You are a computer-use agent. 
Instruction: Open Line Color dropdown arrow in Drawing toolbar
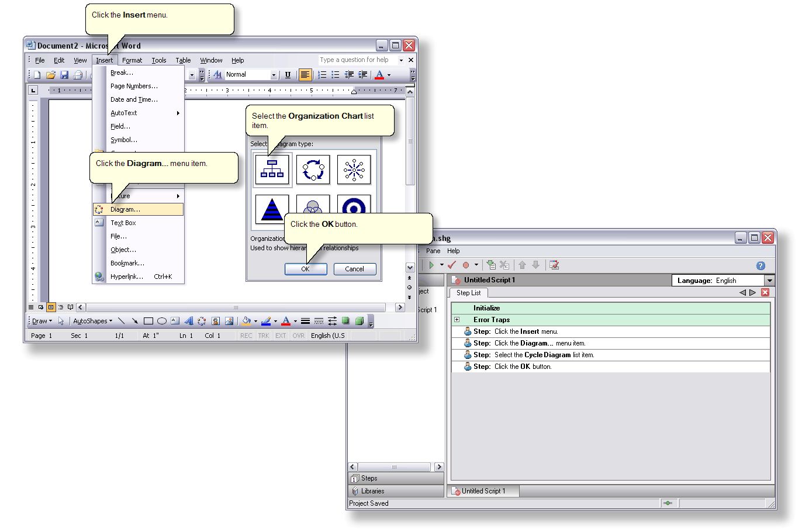click(275, 321)
